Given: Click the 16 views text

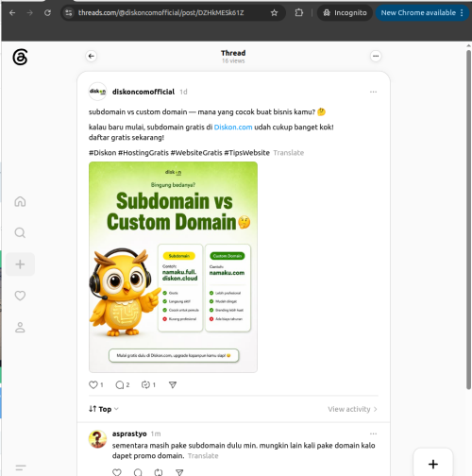Looking at the screenshot, I should point(233,60).
